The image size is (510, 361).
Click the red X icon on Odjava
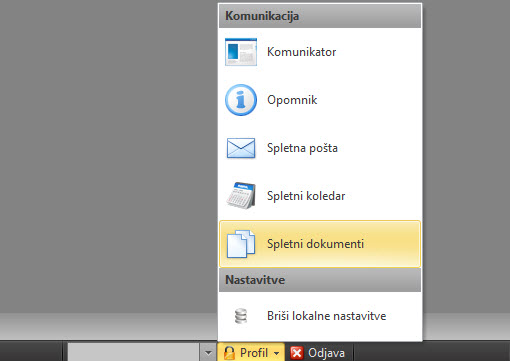pos(297,353)
